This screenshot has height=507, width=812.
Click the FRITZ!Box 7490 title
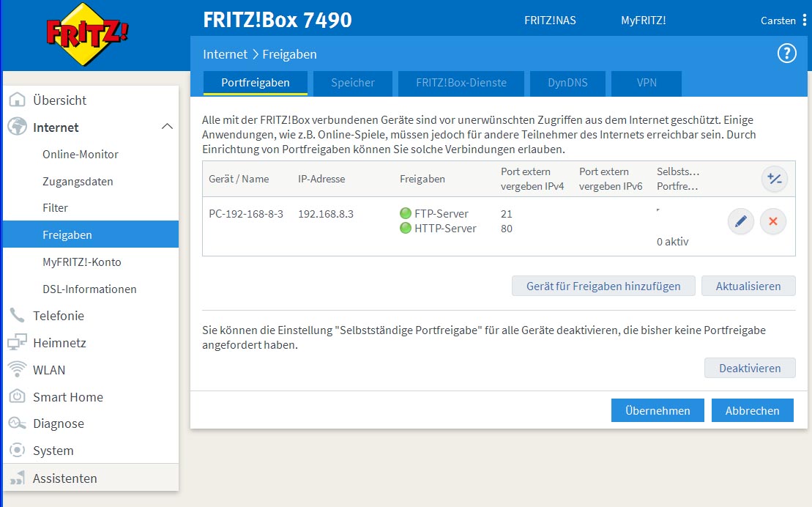pyautogui.click(x=277, y=21)
